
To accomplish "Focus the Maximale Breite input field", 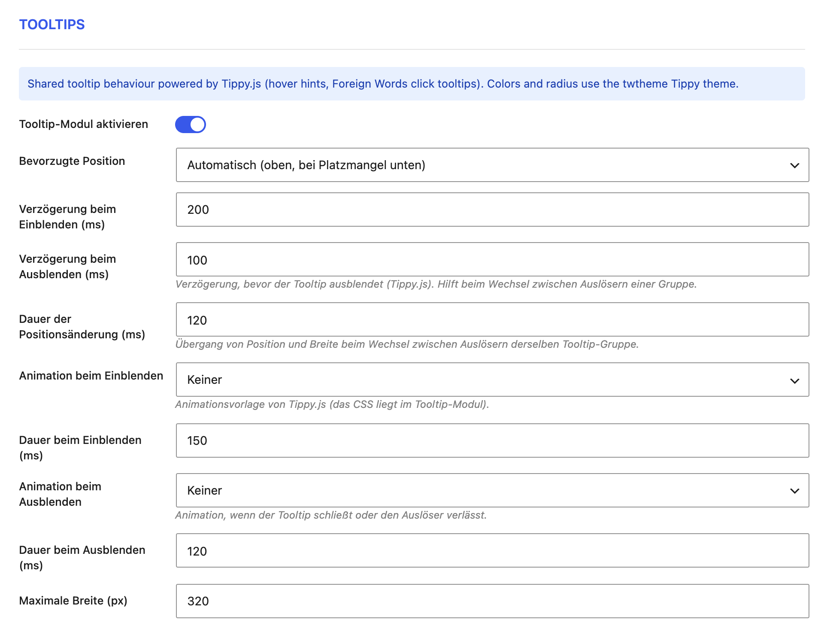I will tap(492, 601).
